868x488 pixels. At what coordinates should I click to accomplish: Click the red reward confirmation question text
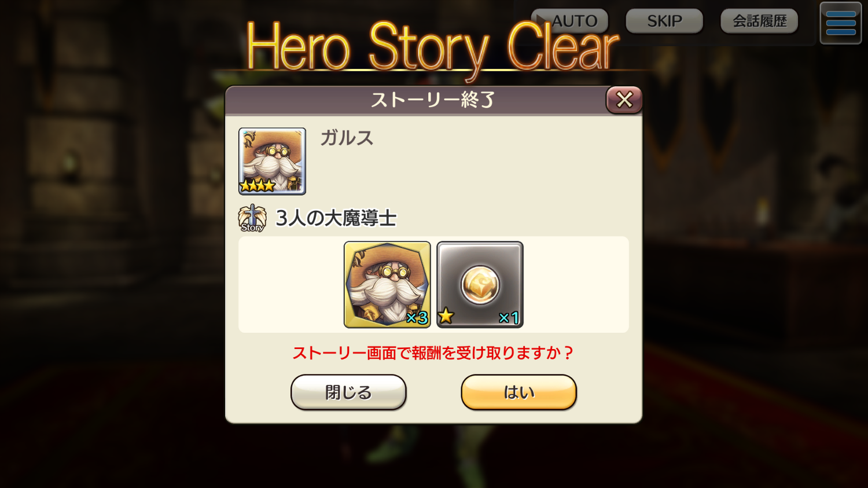point(433,353)
